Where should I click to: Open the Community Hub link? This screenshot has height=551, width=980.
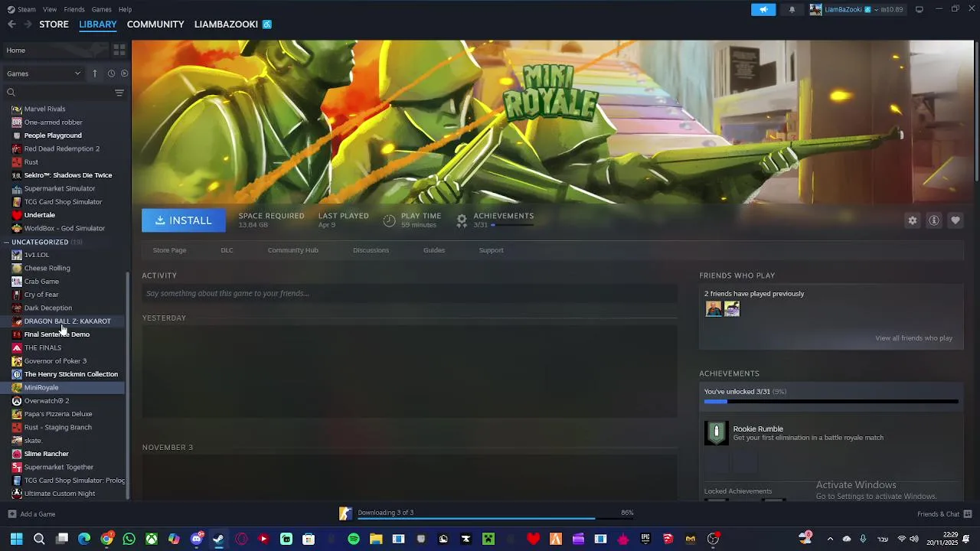pyautogui.click(x=292, y=250)
